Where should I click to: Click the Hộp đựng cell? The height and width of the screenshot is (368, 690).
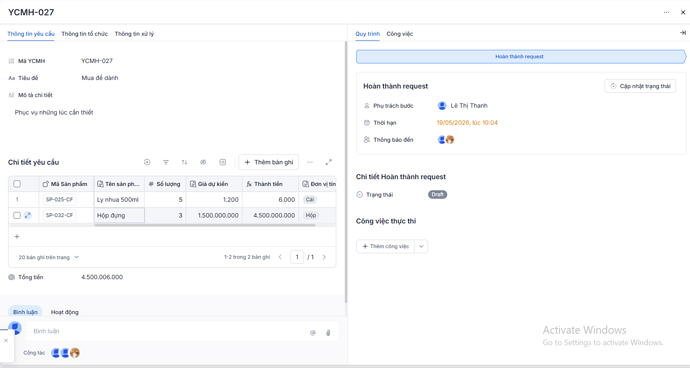click(119, 216)
